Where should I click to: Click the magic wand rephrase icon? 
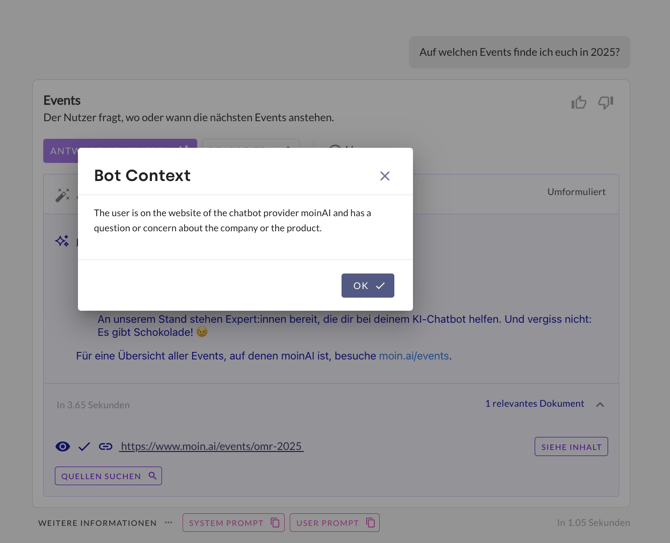(x=62, y=195)
